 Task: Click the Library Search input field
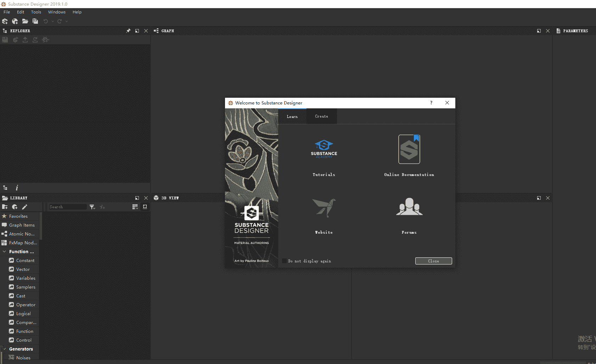pos(67,207)
